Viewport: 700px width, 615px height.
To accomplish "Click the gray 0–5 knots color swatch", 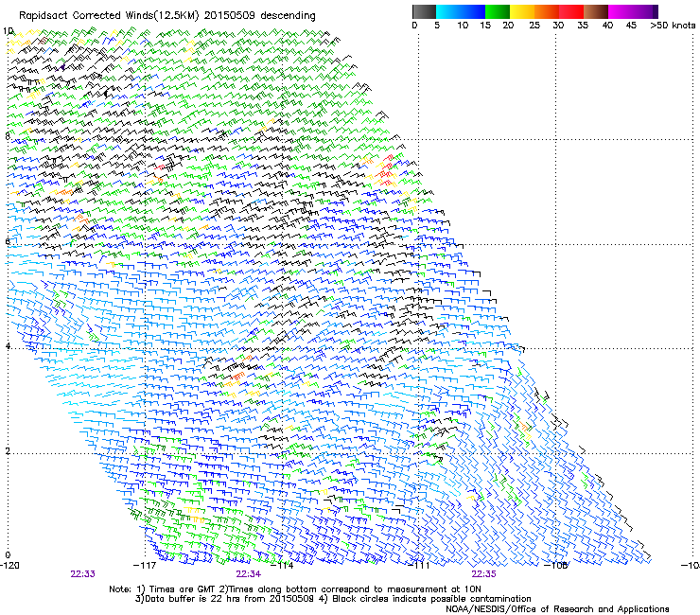I will [x=424, y=11].
